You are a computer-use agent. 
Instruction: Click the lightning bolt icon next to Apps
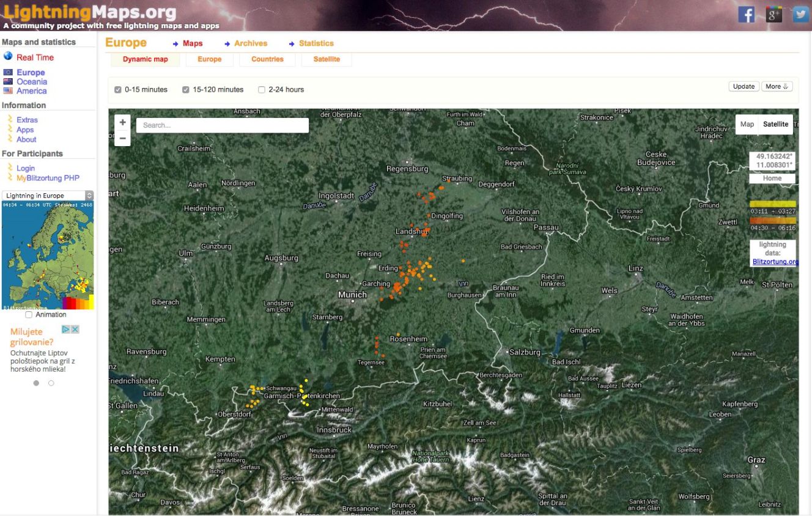[10, 129]
